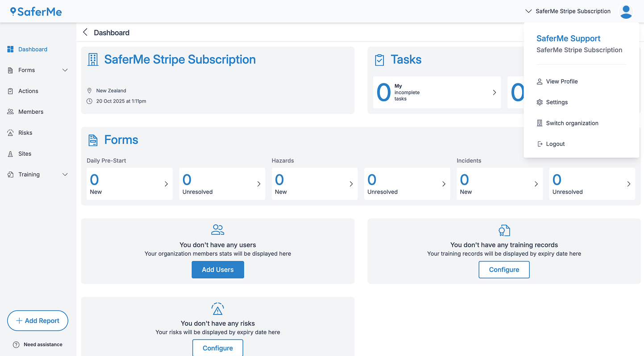Click the Members people icon
644x356 pixels.
(x=10, y=112)
